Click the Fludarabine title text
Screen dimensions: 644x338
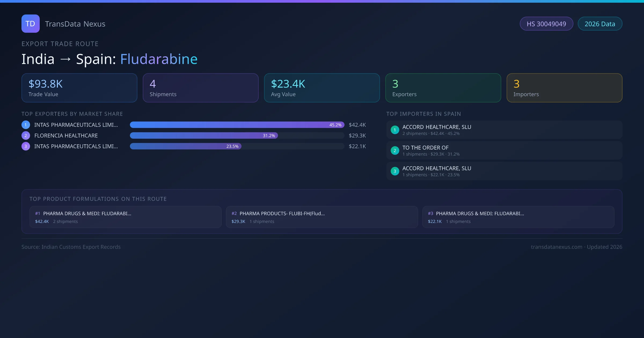tap(159, 59)
